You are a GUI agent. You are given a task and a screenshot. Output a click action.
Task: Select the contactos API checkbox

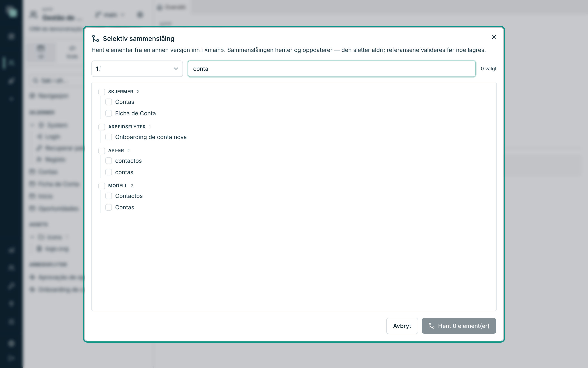tap(109, 161)
